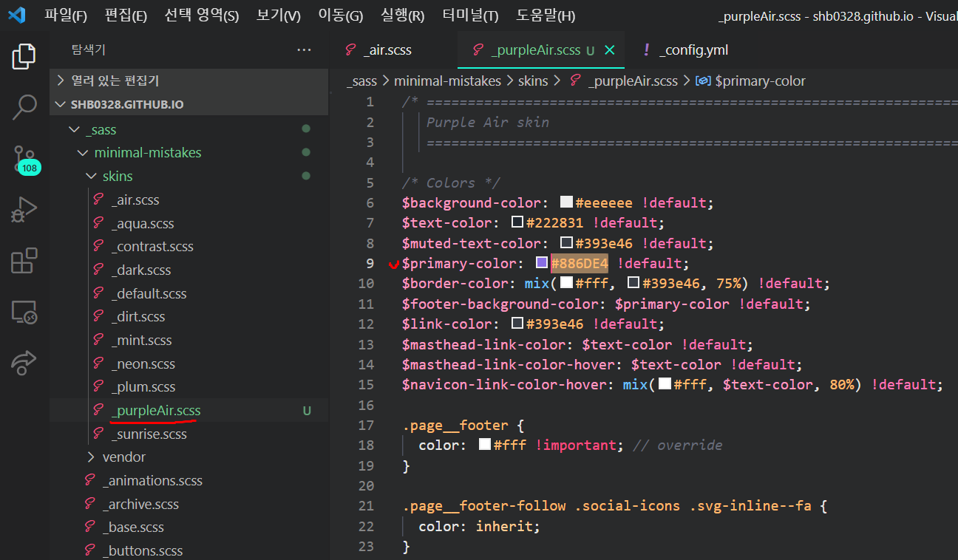Open the 편집(E) menu

click(x=126, y=16)
